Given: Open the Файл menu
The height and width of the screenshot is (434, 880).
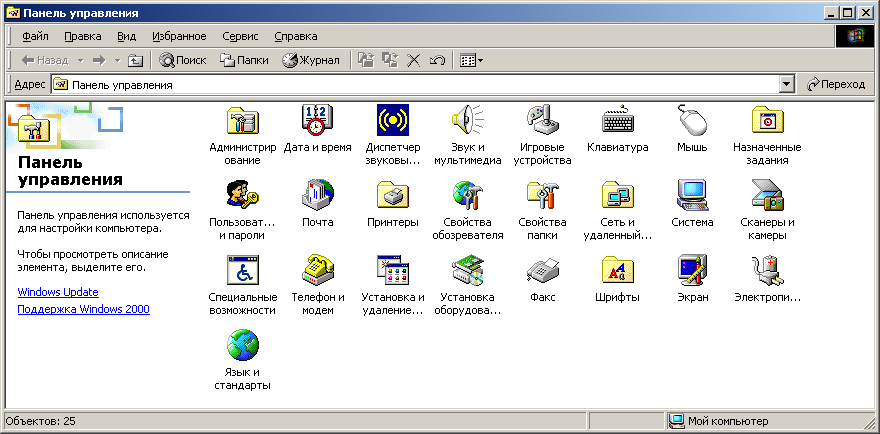Looking at the screenshot, I should tap(35, 36).
